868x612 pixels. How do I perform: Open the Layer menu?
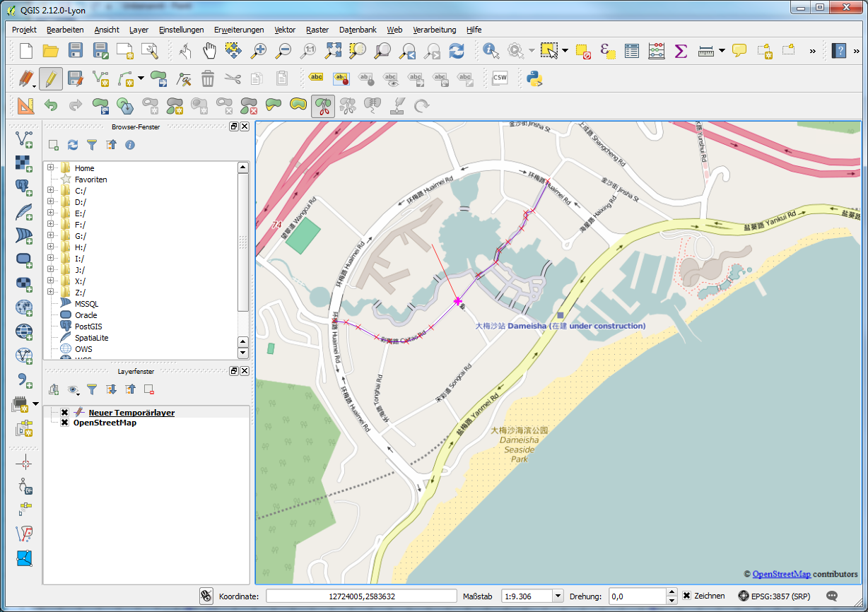point(139,30)
